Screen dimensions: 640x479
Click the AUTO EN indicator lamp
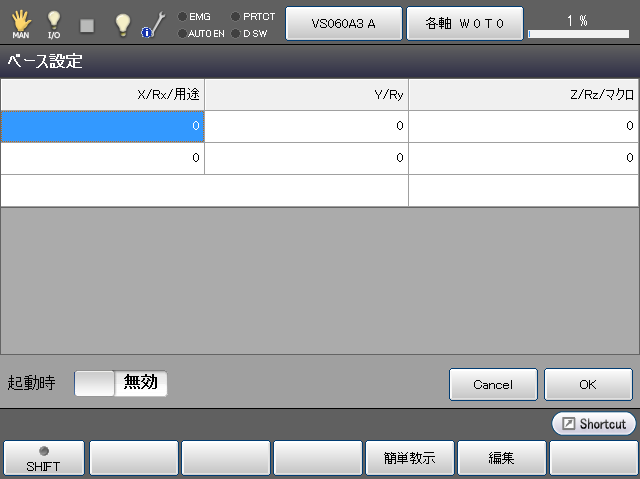pyautogui.click(x=182, y=33)
